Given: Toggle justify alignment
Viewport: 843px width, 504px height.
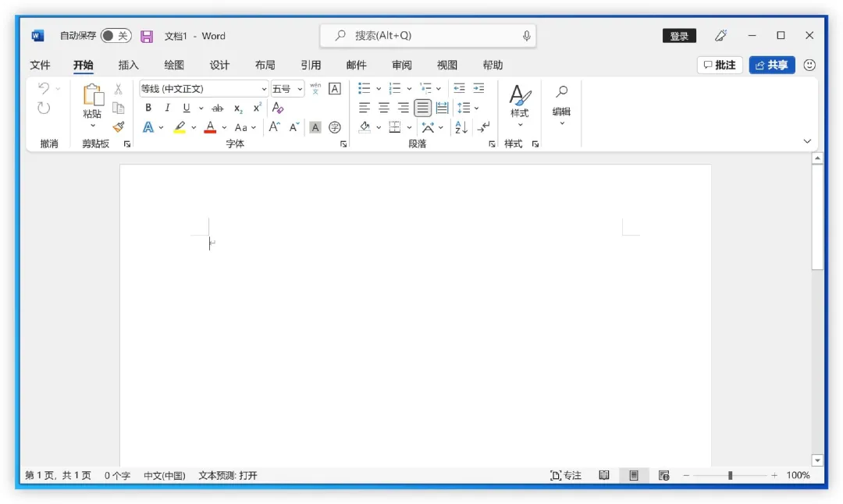Looking at the screenshot, I should tap(422, 108).
